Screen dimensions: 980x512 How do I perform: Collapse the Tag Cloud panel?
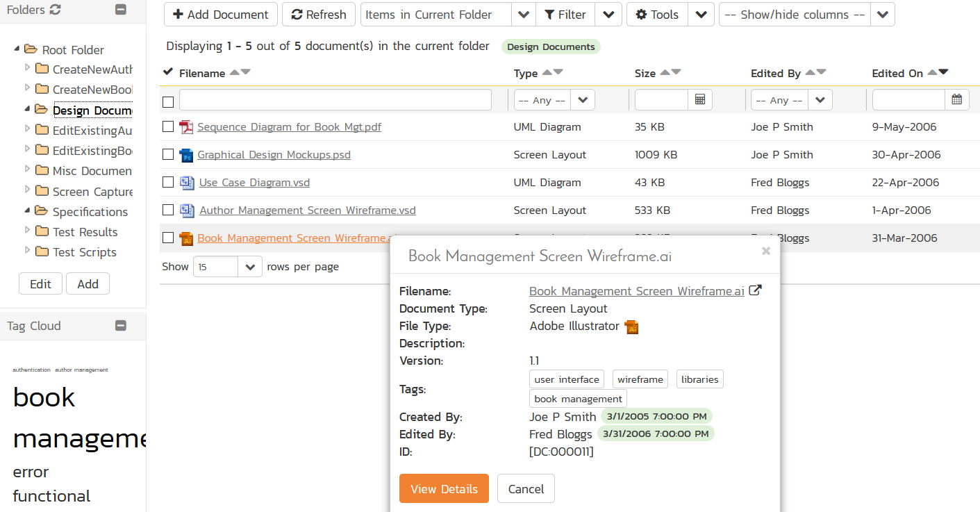pyautogui.click(x=121, y=326)
